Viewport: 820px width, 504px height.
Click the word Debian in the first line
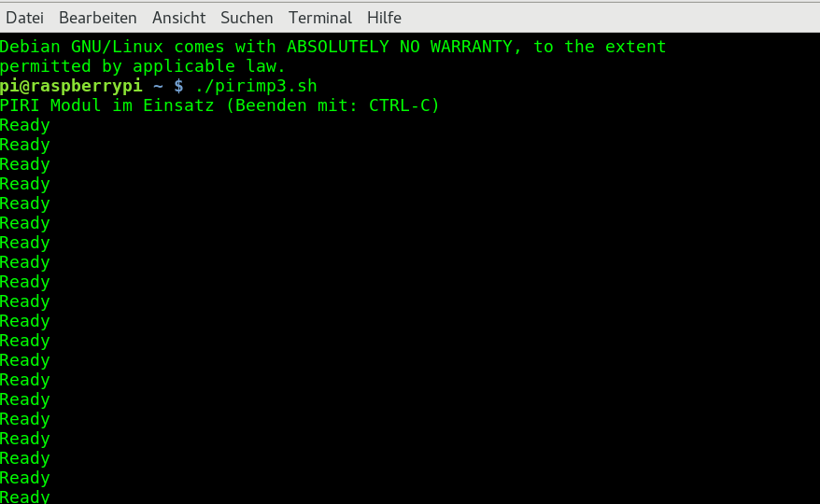point(30,47)
